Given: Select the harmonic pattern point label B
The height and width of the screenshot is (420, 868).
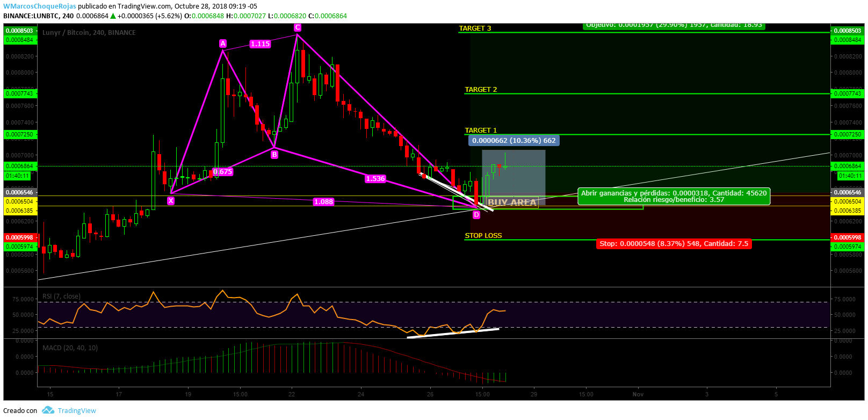Looking at the screenshot, I should (274, 155).
